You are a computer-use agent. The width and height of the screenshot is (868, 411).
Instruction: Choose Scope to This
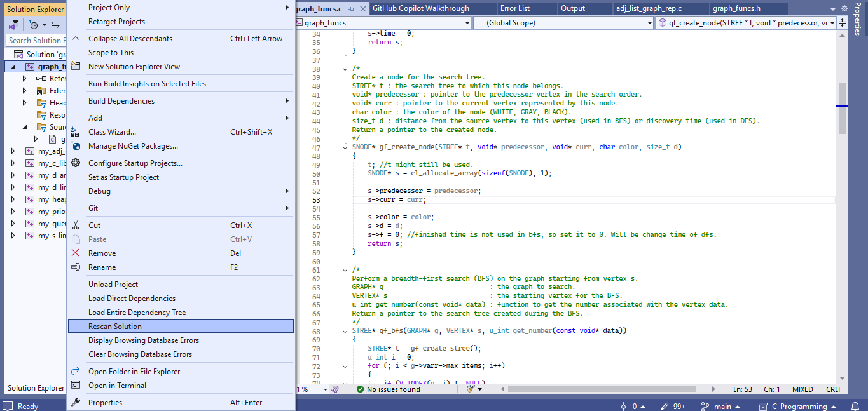coord(181,53)
